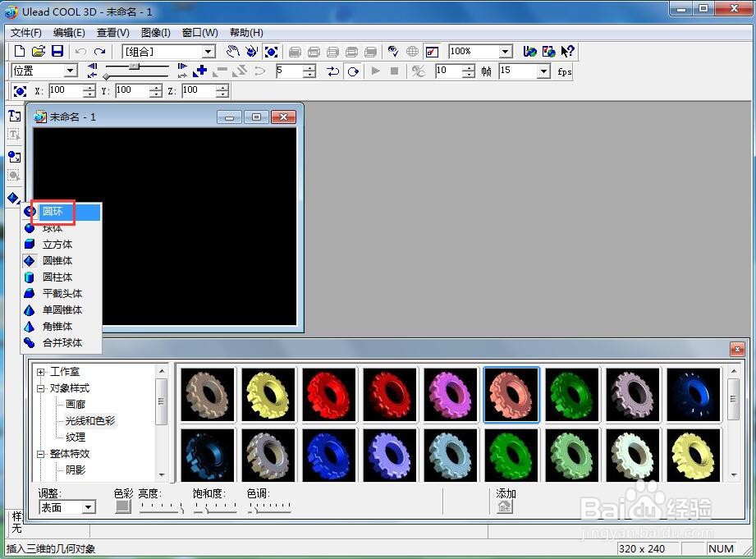The width and height of the screenshot is (756, 559).
Task: Click the Play animation button
Action: (x=375, y=71)
